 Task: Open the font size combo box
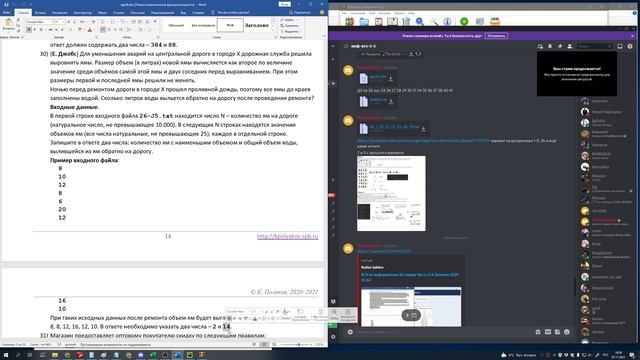tap(60, 22)
